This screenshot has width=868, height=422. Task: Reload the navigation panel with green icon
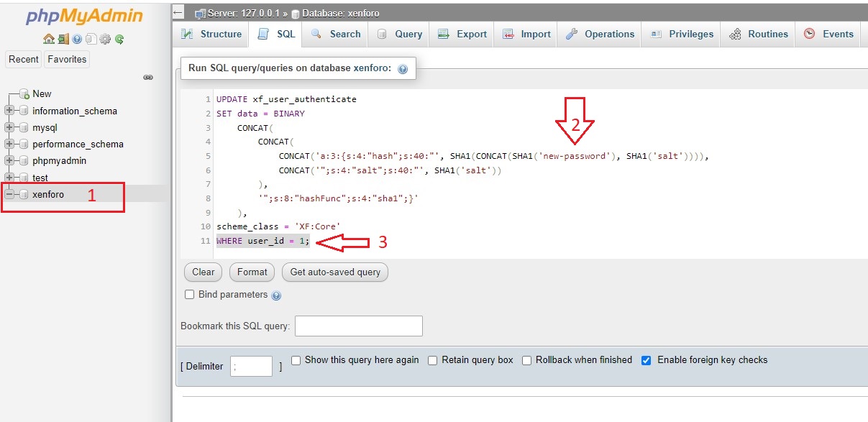[x=119, y=40]
